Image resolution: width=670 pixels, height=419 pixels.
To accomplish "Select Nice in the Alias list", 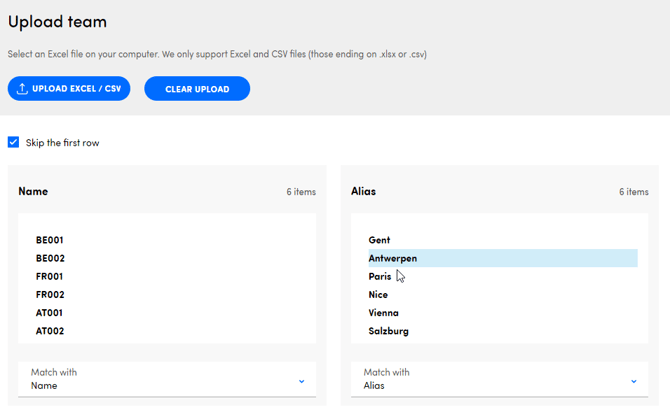I will pos(378,295).
